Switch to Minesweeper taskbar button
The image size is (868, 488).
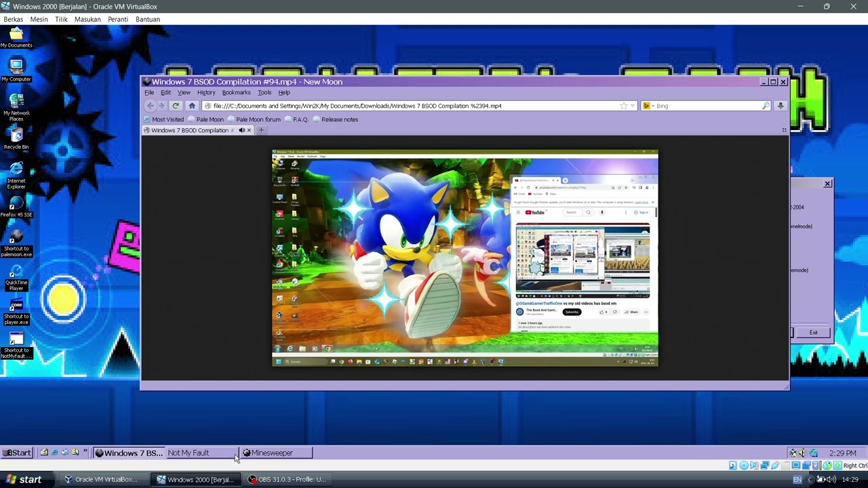click(276, 453)
